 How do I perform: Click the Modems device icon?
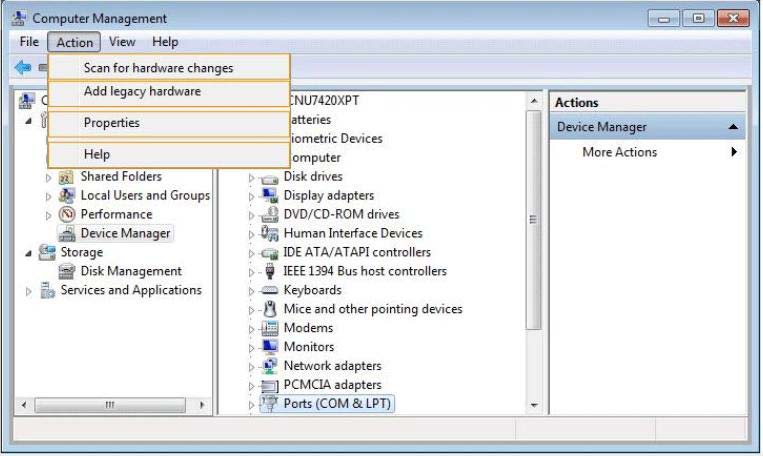coord(270,328)
